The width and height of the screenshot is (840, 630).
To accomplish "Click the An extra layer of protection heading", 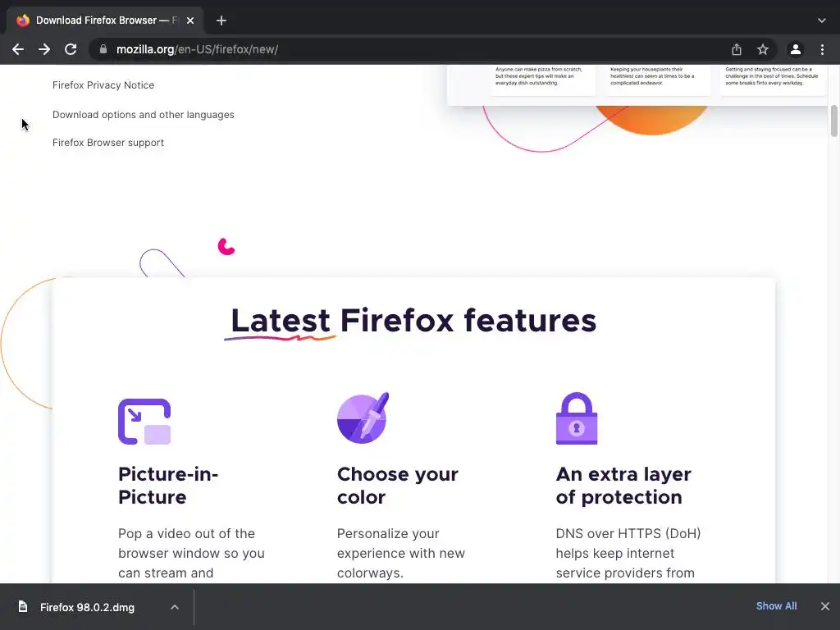I will pyautogui.click(x=623, y=486).
